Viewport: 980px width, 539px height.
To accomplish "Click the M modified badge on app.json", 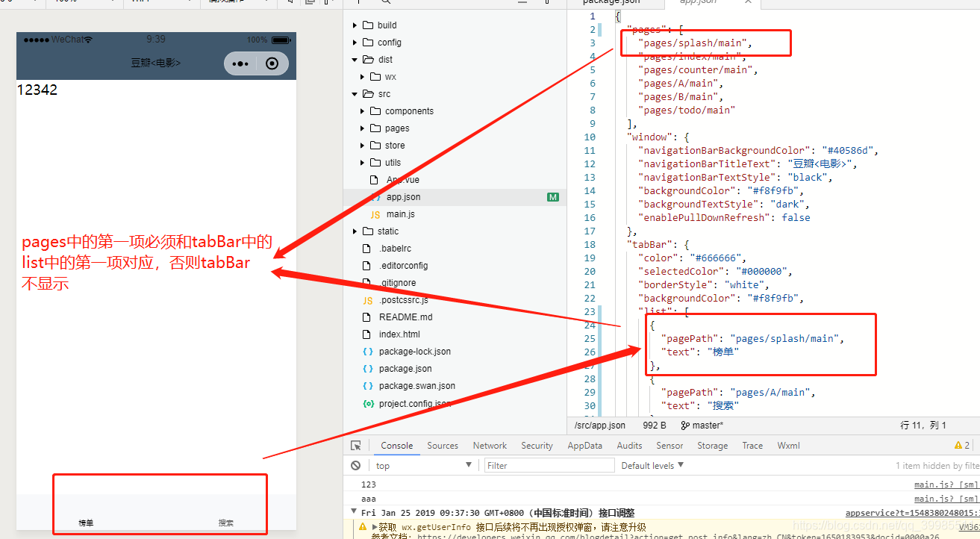I will [552, 197].
